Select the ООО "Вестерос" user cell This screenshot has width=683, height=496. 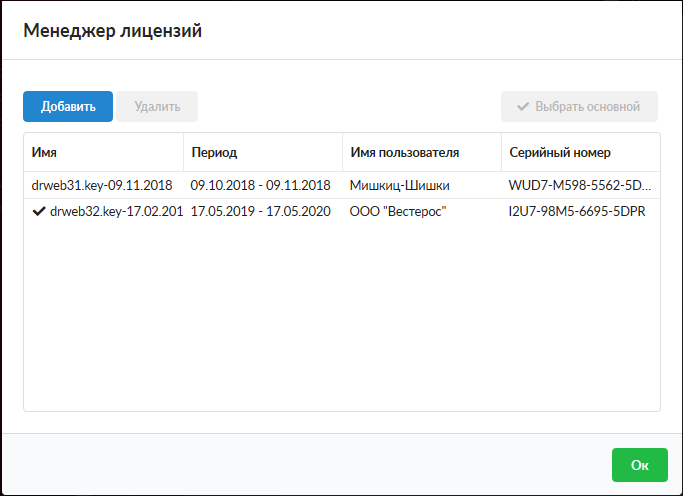tap(398, 212)
